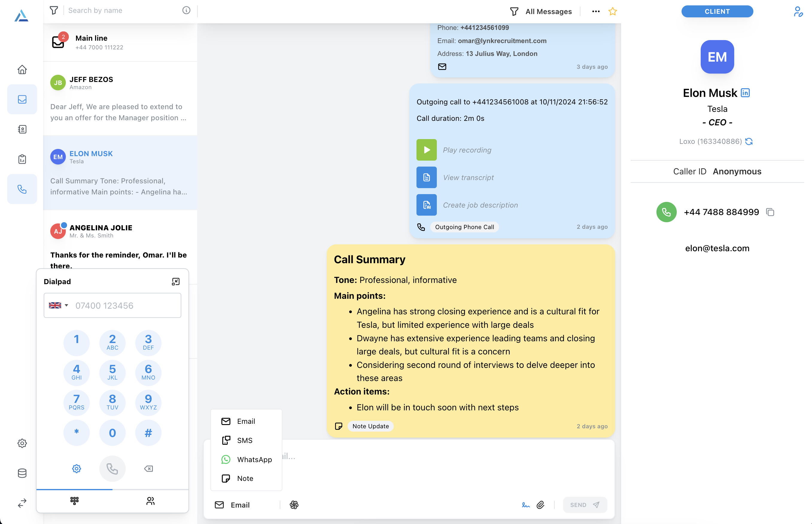The width and height of the screenshot is (812, 524).
Task: Minimize the Dialpad panel
Action: tap(176, 281)
